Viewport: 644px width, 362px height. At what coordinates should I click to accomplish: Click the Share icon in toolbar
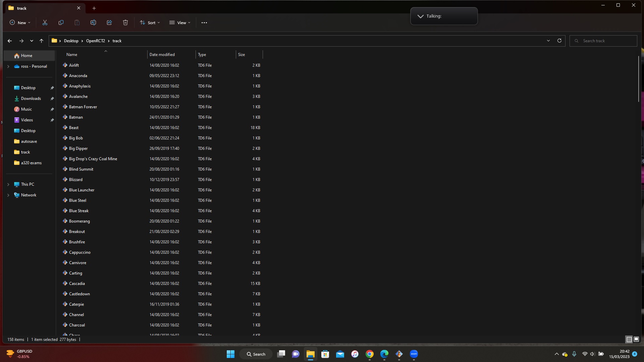tap(109, 22)
